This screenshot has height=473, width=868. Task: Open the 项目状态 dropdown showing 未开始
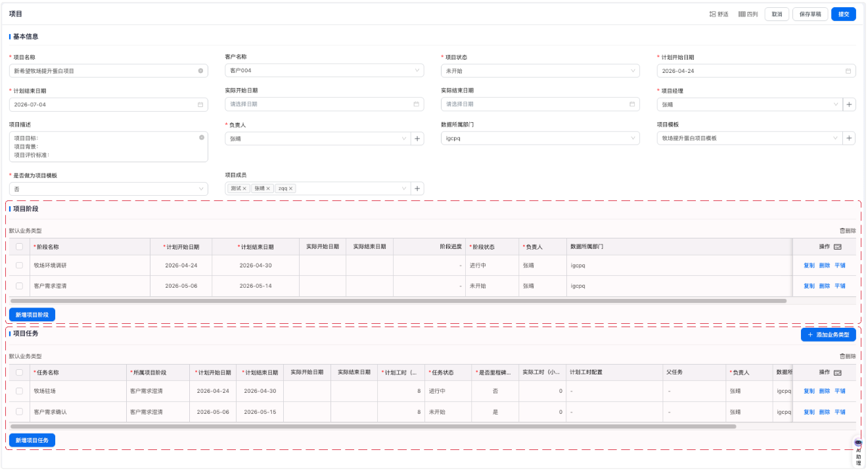click(540, 70)
